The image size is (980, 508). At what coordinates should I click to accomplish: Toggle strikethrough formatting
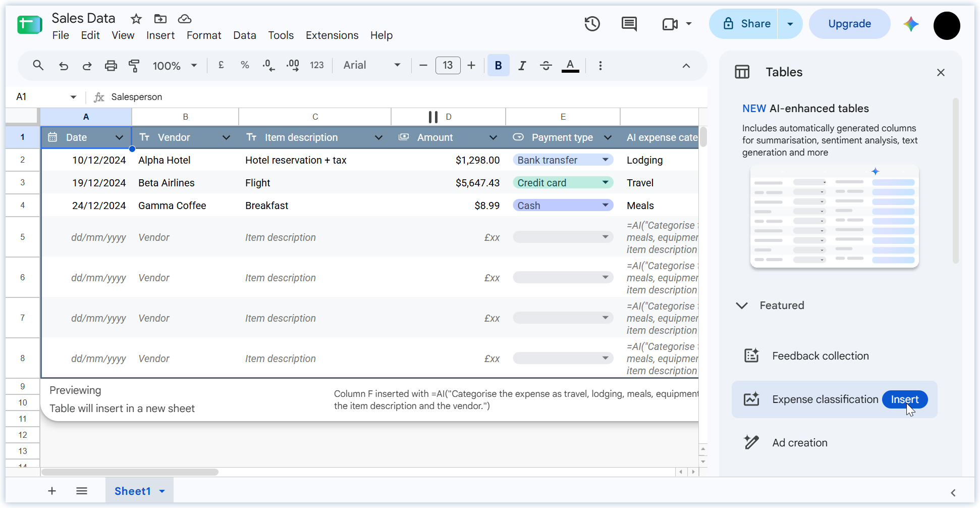546,66
